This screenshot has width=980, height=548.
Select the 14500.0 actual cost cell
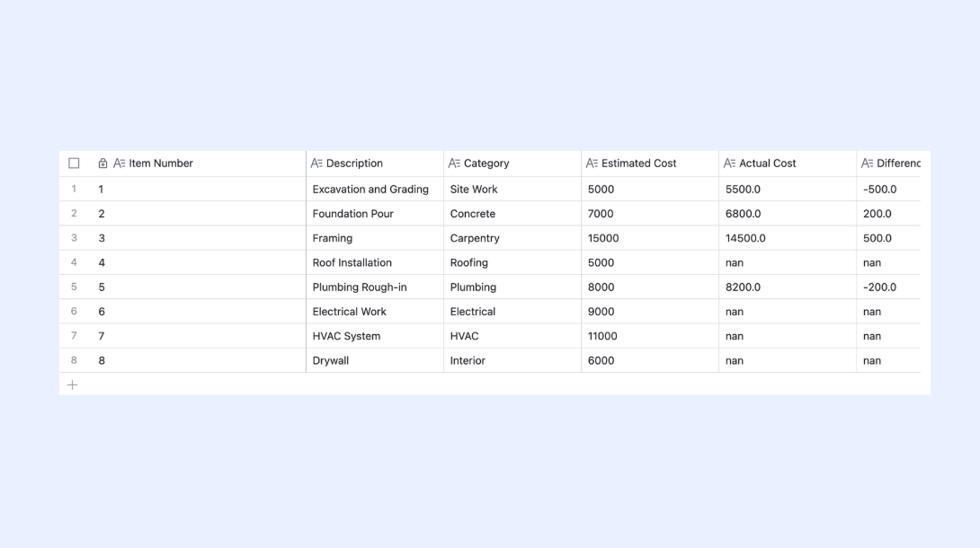788,238
